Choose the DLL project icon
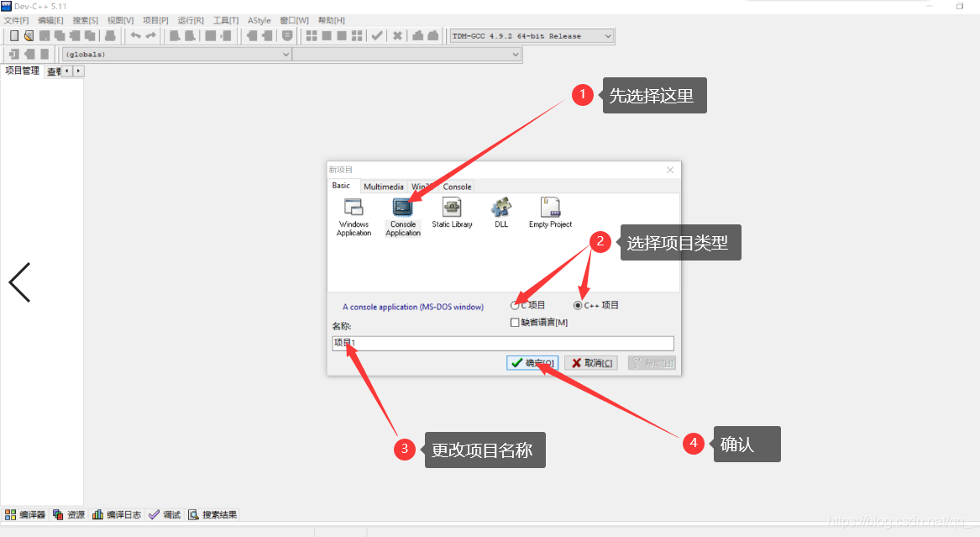Viewport: 980px width, 537px height. 501,213
